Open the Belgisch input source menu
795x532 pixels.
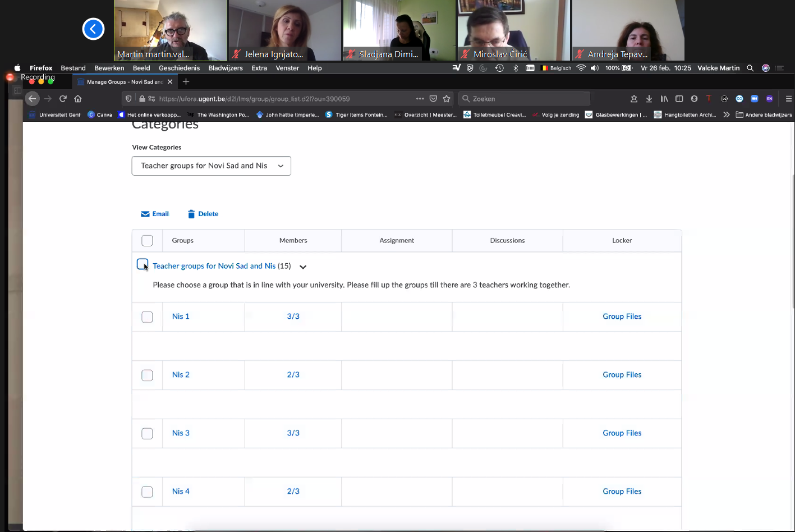(x=555, y=68)
